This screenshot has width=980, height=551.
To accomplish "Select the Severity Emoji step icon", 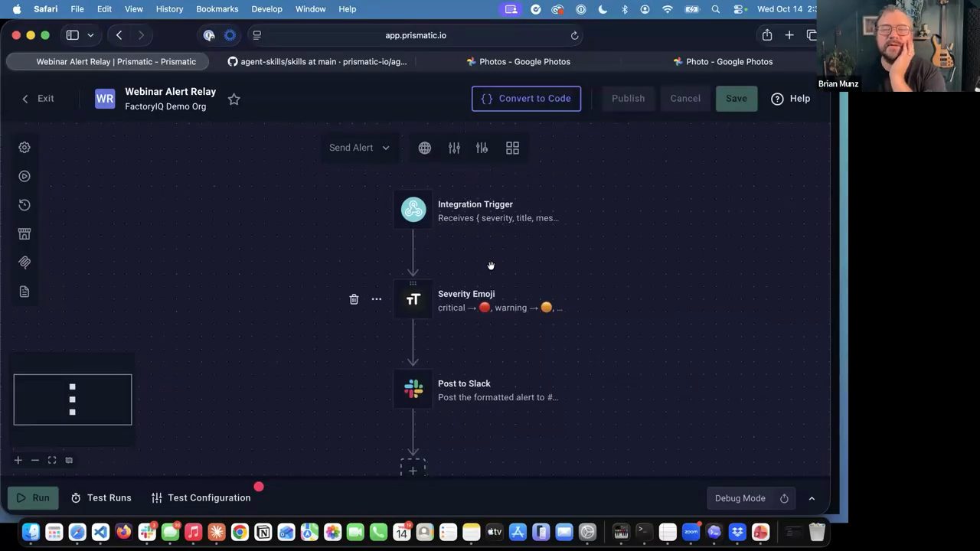I will tap(413, 299).
